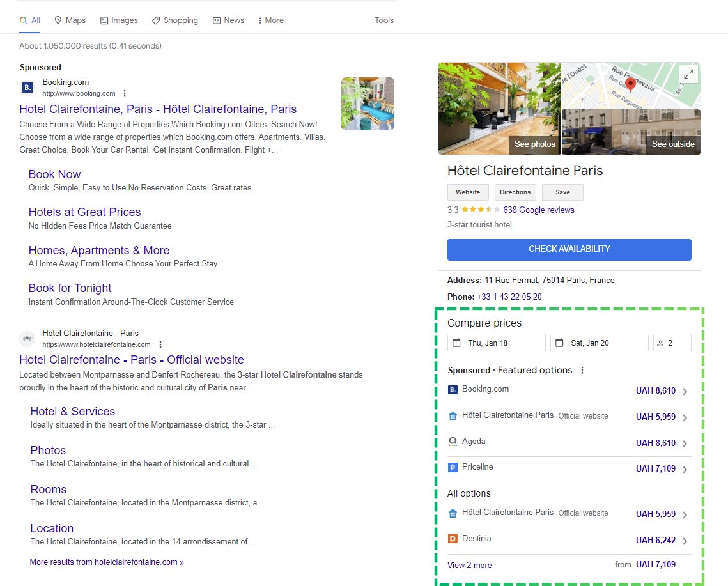This screenshot has height=586, width=728.
Task: Open the Location sitelink
Action: pos(52,528)
